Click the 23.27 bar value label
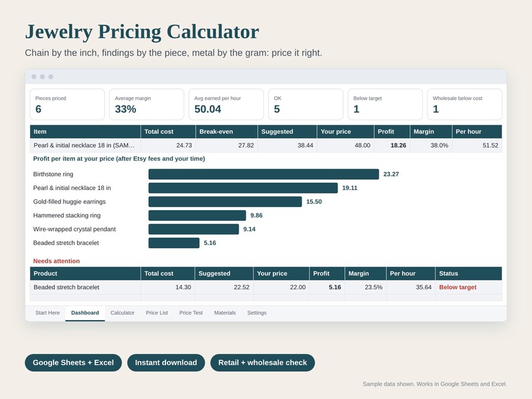Viewport: 532px width, 399px height. click(391, 174)
